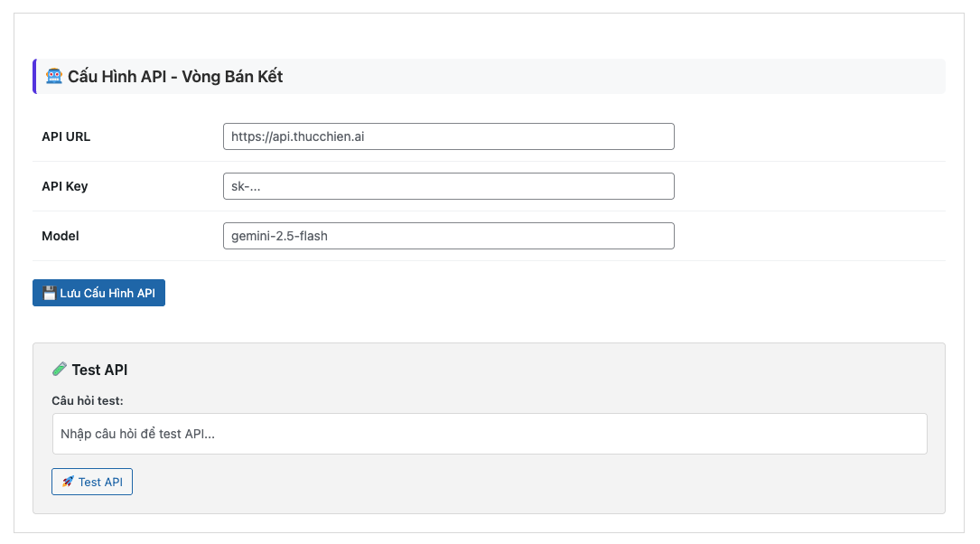Click the Cấu Hình API - Vòng Bán Kết title
980x544 pixels.
175,77
